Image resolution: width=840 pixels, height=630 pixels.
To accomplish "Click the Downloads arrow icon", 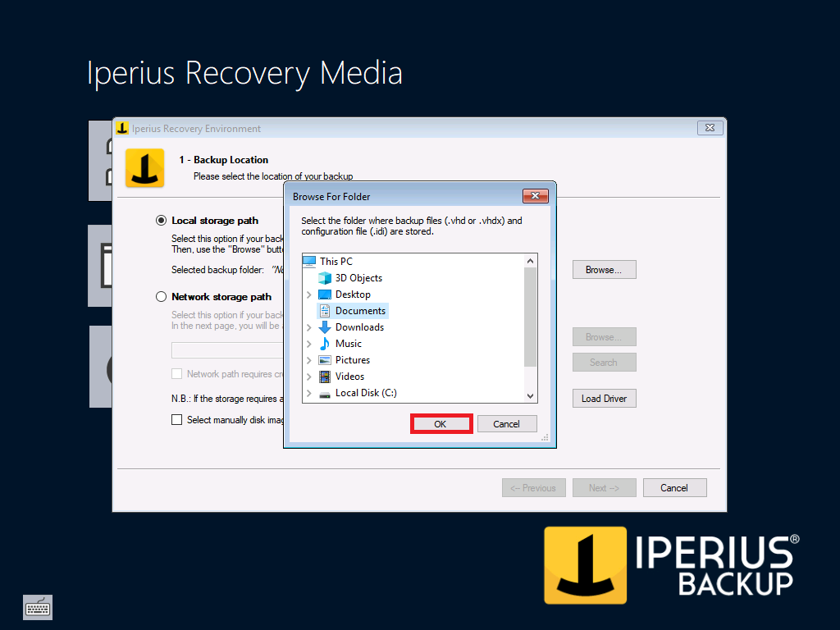I will point(325,327).
